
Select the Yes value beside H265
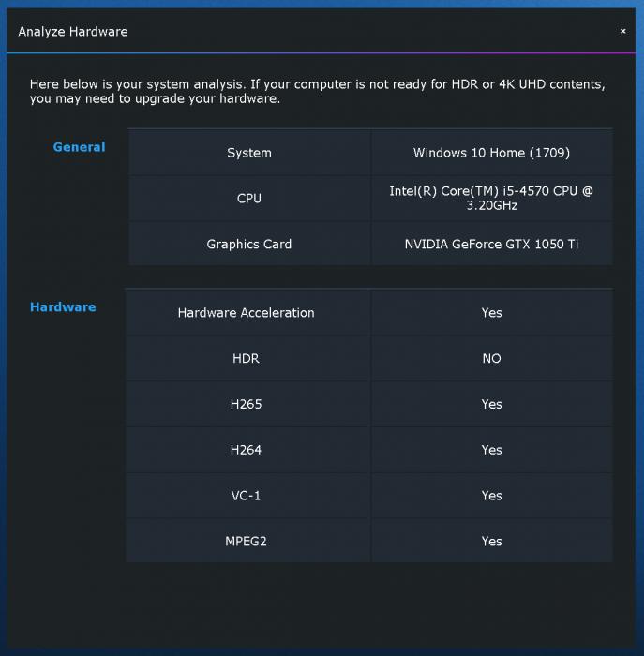pos(491,405)
